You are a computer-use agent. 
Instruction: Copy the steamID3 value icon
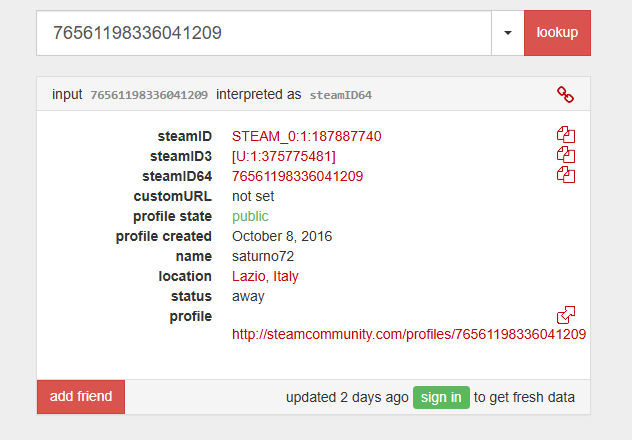coord(566,155)
